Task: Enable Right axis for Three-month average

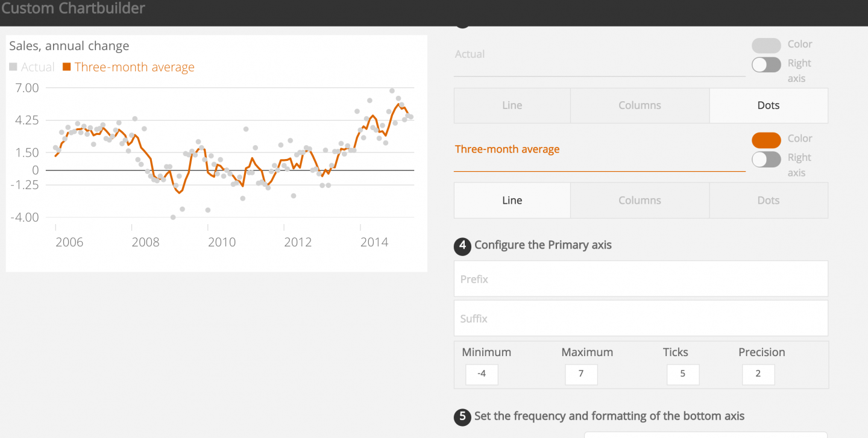Action: (766, 158)
